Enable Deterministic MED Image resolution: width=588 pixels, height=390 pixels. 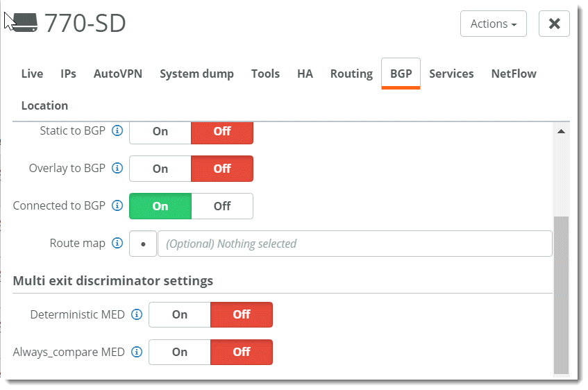tap(180, 314)
